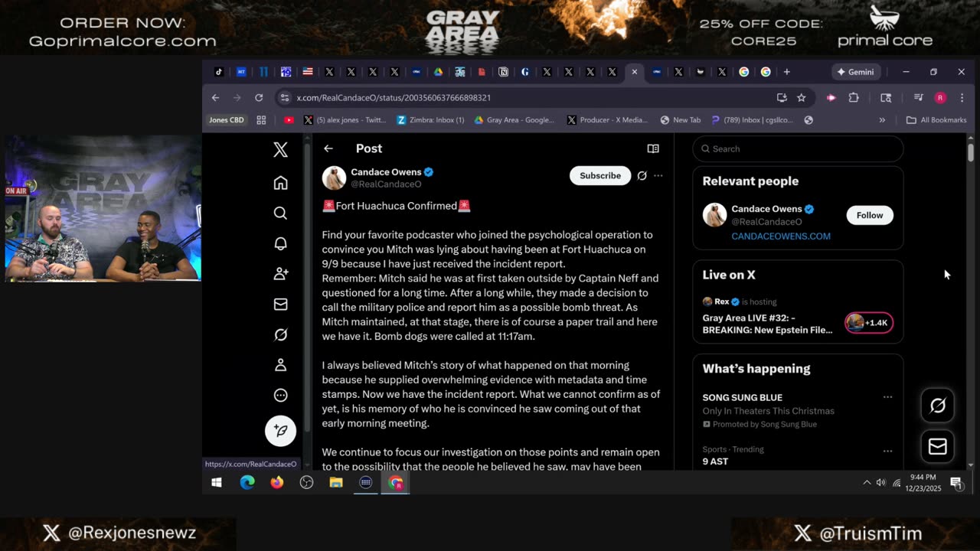
Task: Follow Candace Owens in Relevant people
Action: [870, 215]
